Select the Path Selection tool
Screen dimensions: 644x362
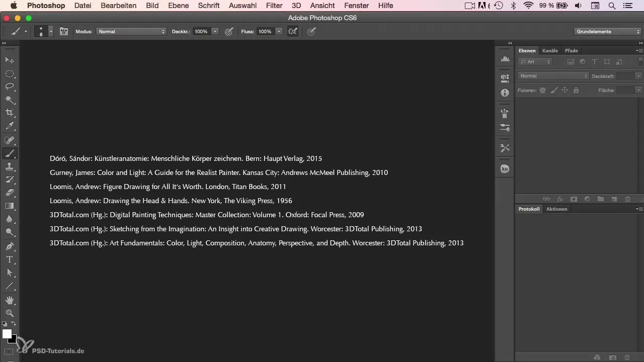(x=10, y=273)
